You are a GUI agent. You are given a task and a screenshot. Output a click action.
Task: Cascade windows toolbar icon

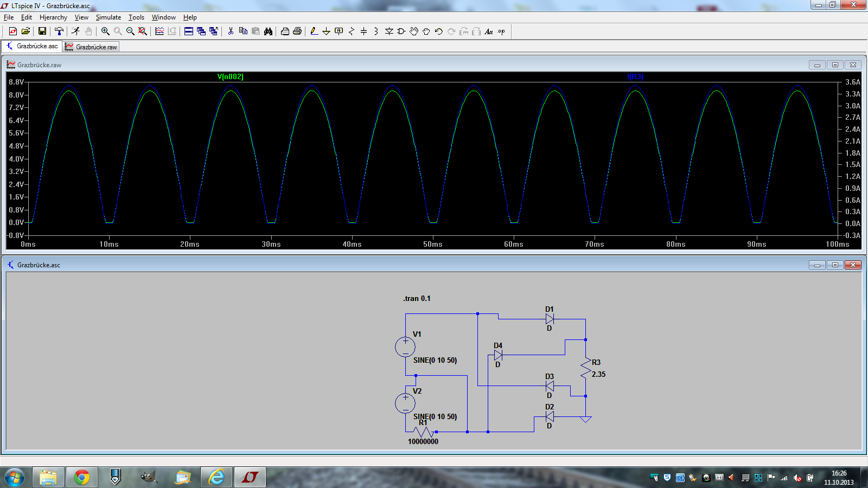(x=201, y=31)
